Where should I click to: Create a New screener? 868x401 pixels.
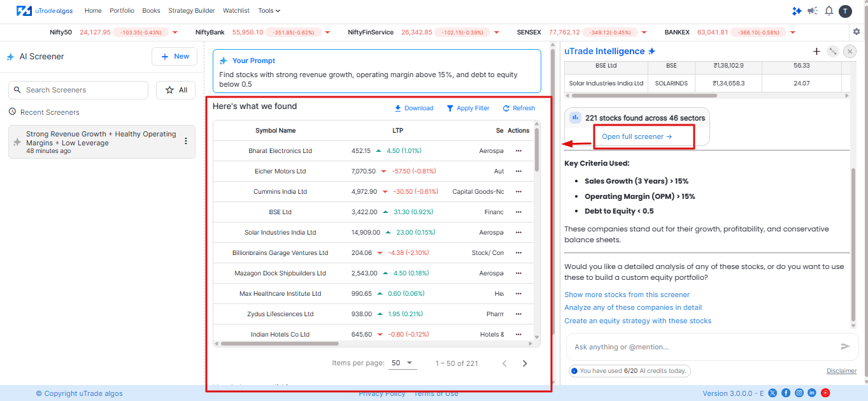click(x=174, y=56)
